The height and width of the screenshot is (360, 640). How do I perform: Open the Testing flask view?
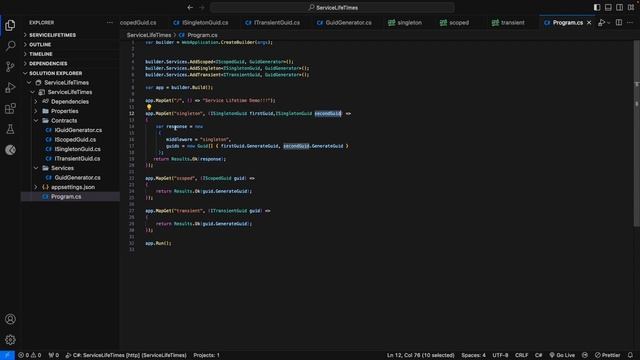coord(10,129)
